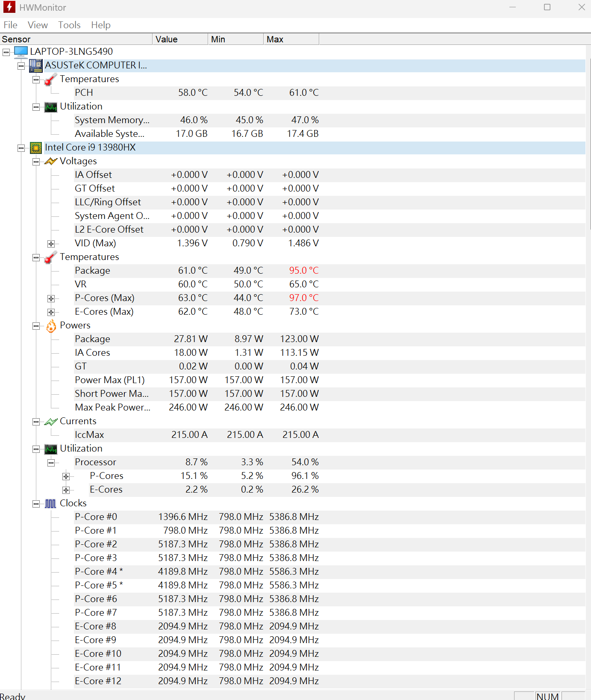
Task: Click the computer icon next to LAPTOP-3LNG5490
Action: coord(21,52)
